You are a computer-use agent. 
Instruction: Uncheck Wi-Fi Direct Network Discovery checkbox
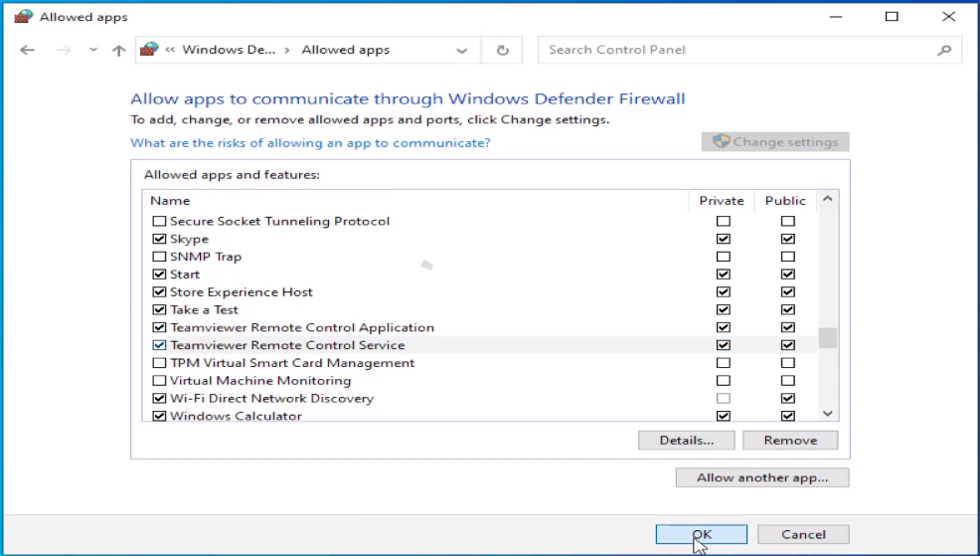[159, 399]
